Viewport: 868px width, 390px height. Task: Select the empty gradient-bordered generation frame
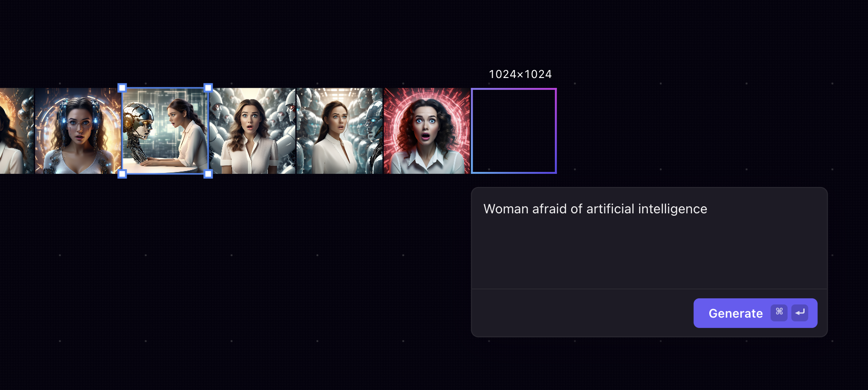click(x=514, y=131)
